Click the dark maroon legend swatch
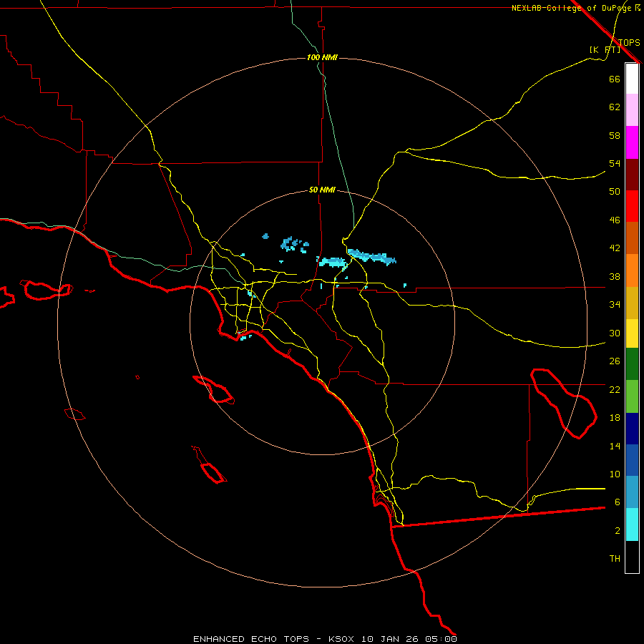644x644 pixels. point(632,175)
